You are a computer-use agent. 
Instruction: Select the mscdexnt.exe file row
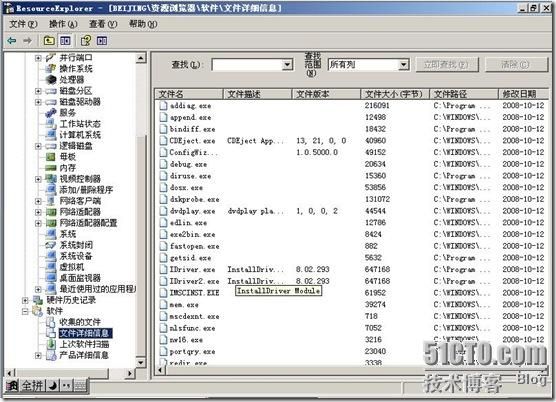pyautogui.click(x=352, y=316)
